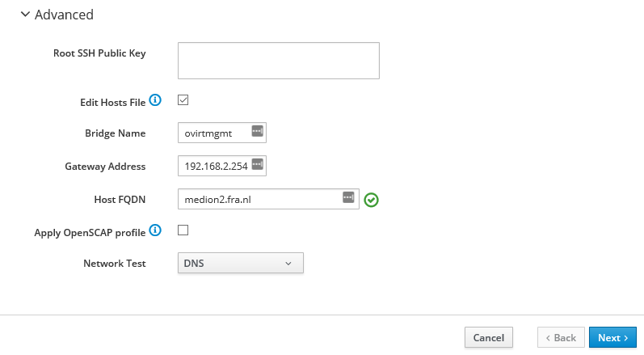
Task: Click into the Gateway Address input field
Action: click(214, 165)
